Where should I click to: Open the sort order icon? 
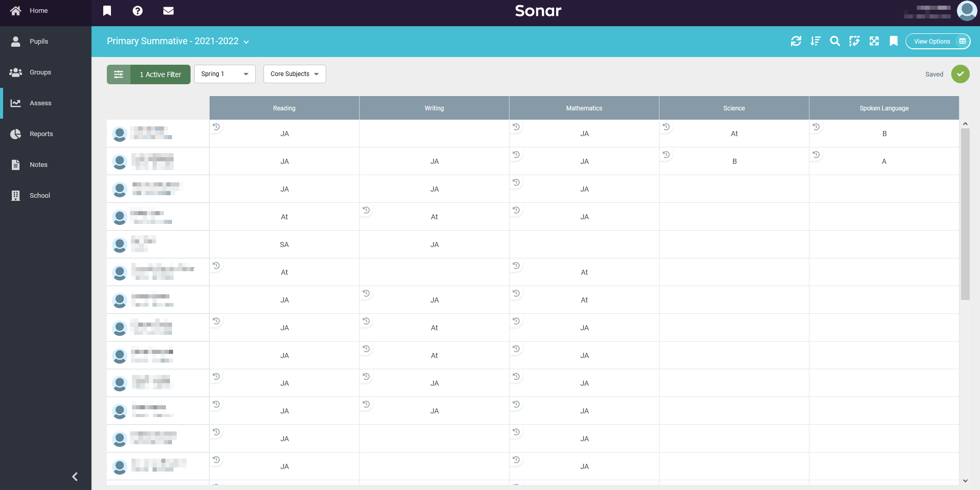tap(815, 41)
